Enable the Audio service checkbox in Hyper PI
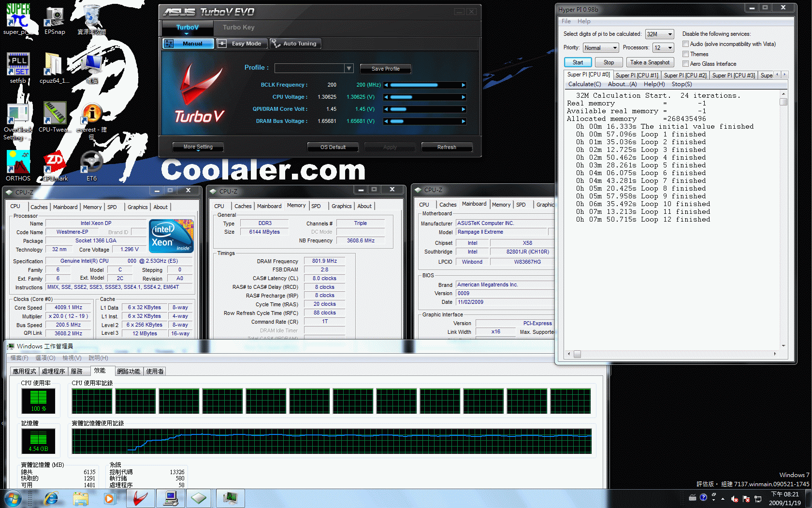Screen dimensions: 812x508 pyautogui.click(x=685, y=44)
